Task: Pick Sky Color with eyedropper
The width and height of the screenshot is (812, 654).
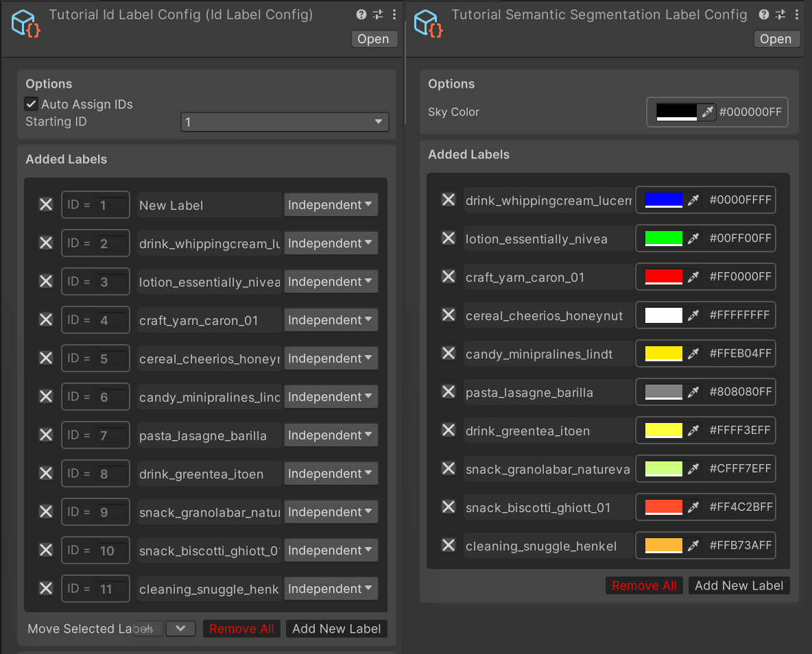Action: (707, 112)
